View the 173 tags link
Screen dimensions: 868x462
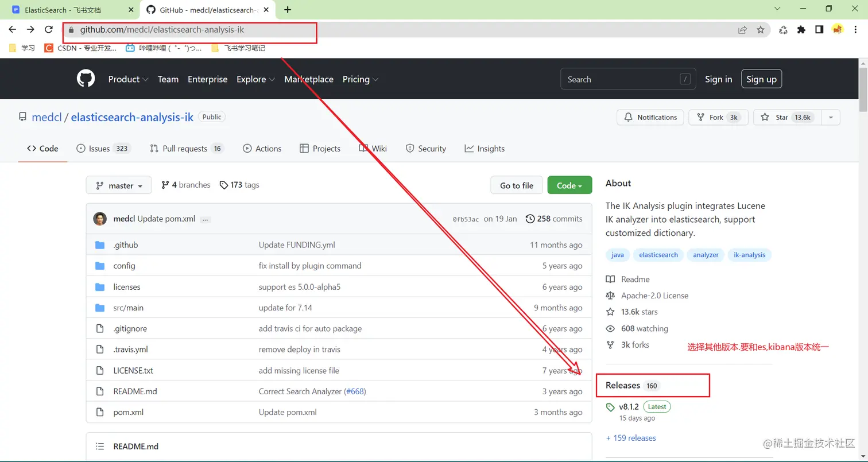239,185
